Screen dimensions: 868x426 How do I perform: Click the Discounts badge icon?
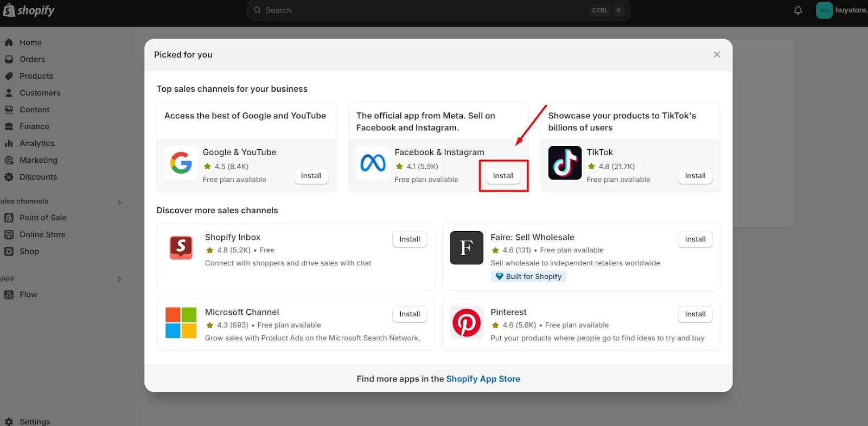9,177
